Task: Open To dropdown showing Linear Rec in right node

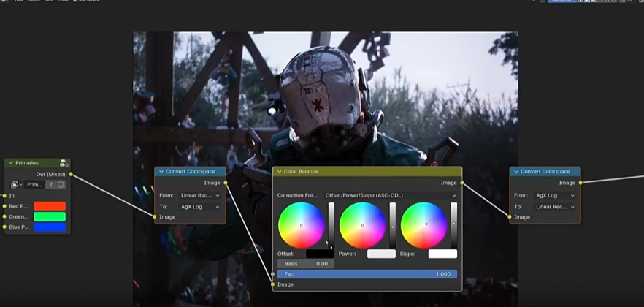Action: click(x=554, y=207)
